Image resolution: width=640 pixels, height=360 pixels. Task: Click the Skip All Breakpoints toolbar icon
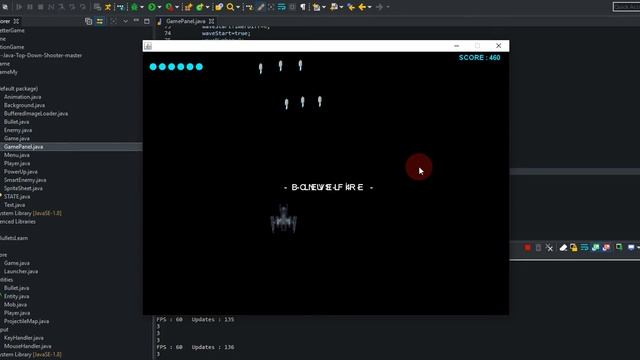(x=4, y=7)
